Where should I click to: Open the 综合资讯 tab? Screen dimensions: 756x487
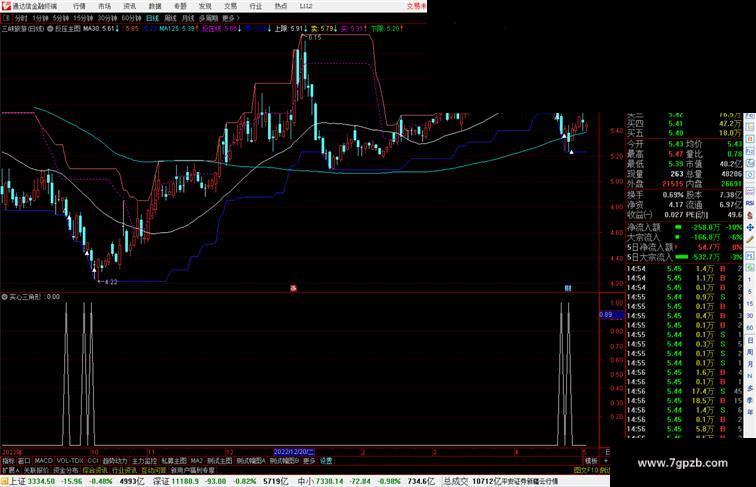(95, 470)
